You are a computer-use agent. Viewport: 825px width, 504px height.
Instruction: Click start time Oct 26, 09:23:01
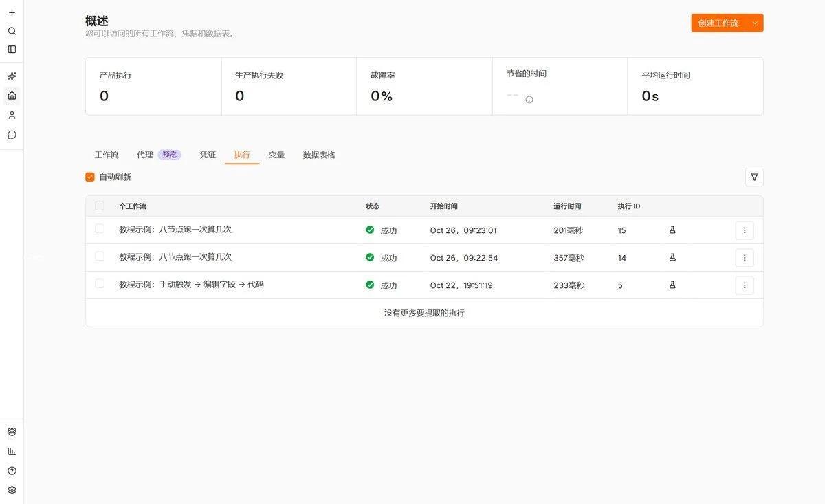(463, 230)
